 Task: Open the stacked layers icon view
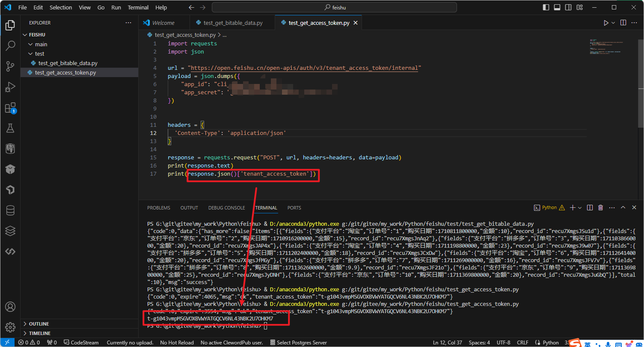coord(10,231)
